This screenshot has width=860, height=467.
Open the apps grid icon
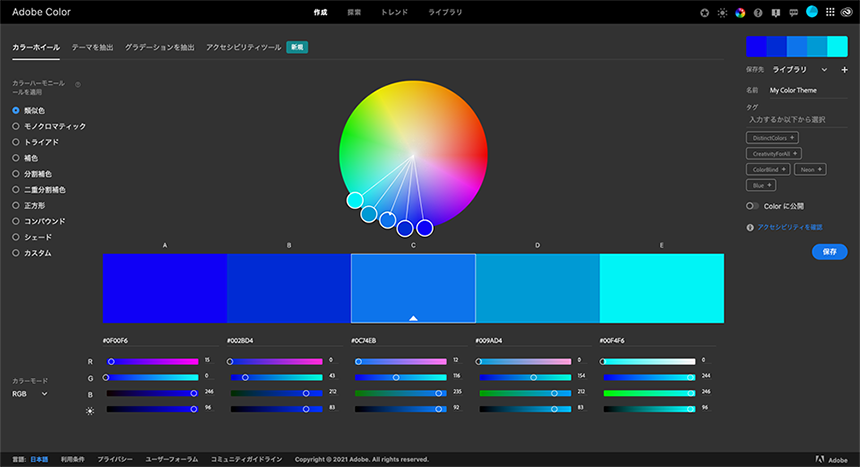click(x=830, y=12)
